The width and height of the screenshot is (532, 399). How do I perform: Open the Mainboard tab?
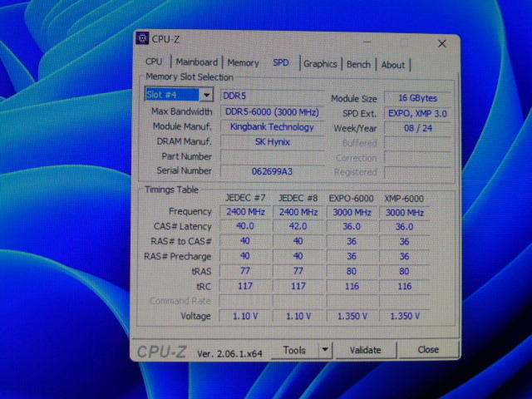click(196, 62)
